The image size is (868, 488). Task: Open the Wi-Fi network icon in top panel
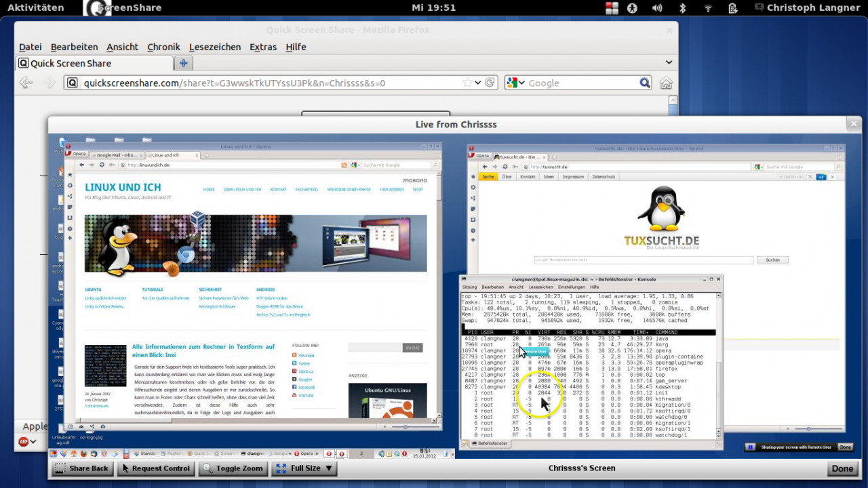(708, 7)
